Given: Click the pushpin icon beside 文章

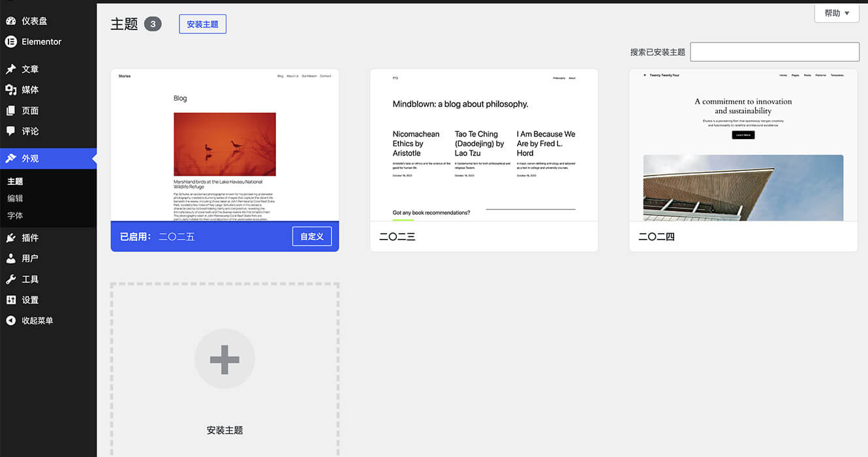Looking at the screenshot, I should pyautogui.click(x=10, y=69).
